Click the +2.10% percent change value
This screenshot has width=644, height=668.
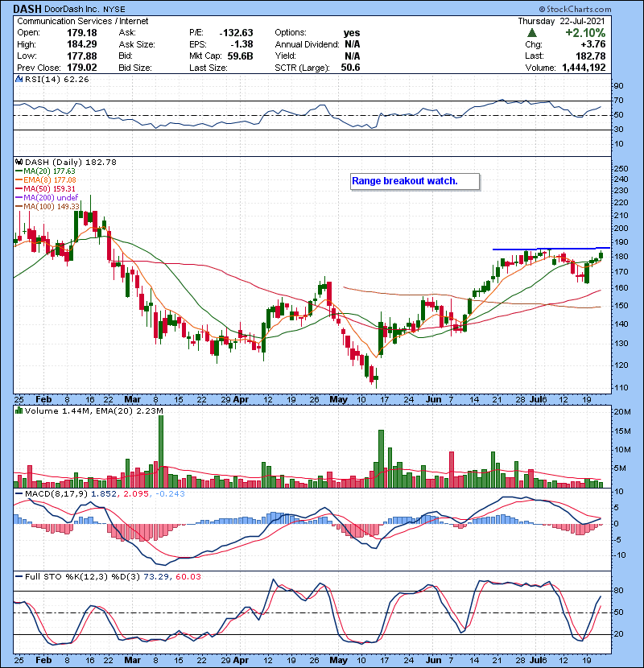click(x=585, y=33)
